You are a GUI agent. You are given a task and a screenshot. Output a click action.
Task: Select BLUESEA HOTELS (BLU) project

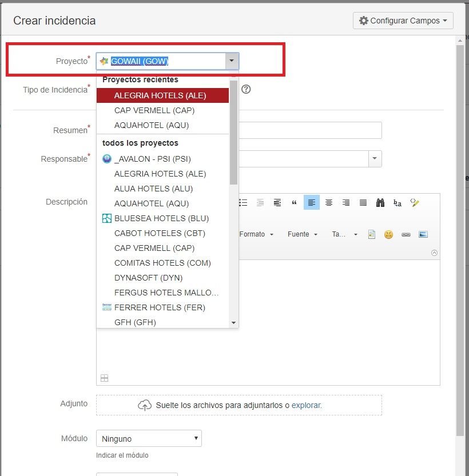(x=162, y=218)
